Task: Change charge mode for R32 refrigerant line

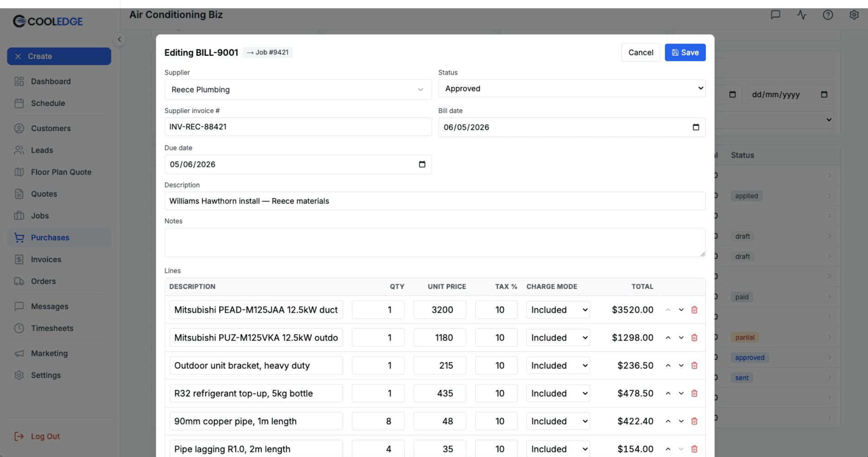Action: click(558, 393)
